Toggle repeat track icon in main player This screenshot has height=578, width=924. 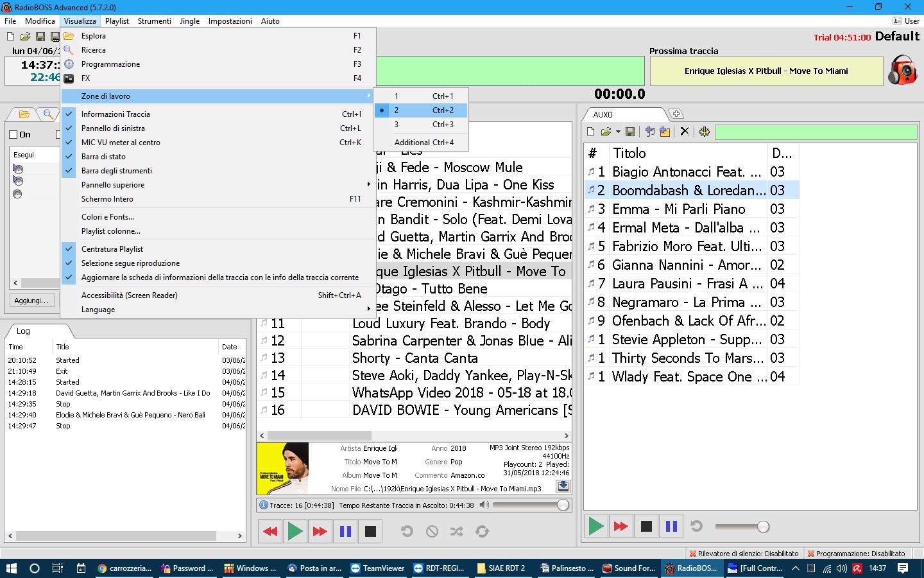pos(407,531)
